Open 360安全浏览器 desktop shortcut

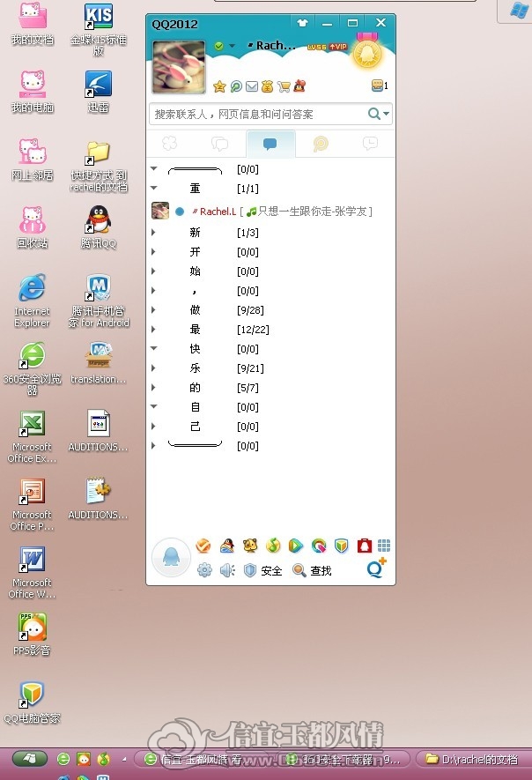point(32,368)
